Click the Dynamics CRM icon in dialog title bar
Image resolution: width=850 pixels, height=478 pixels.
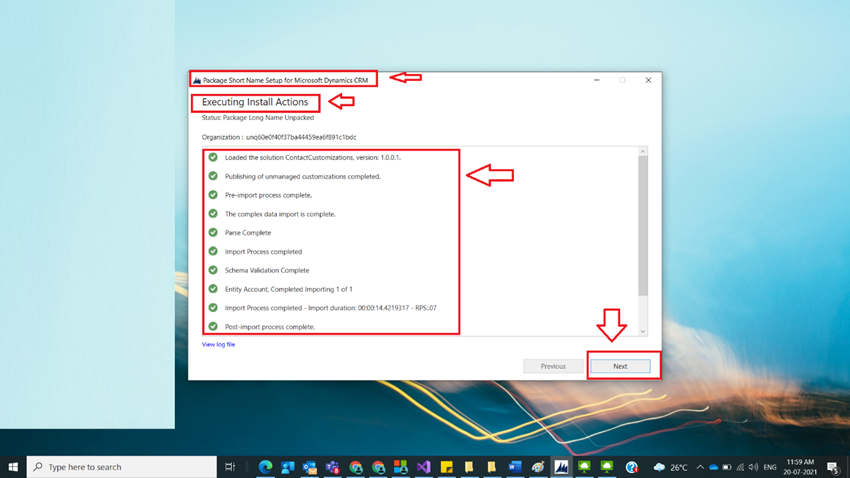197,80
